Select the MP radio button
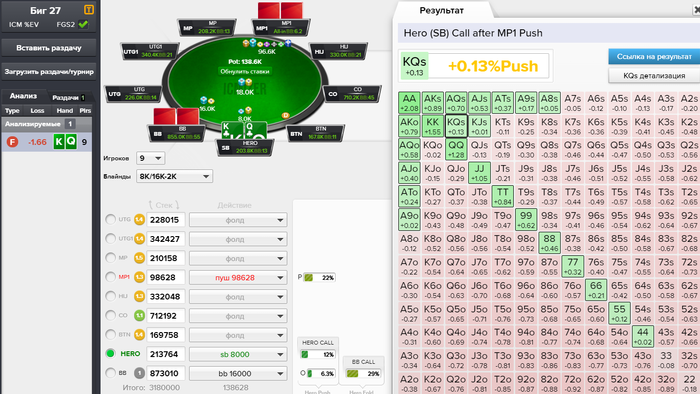This screenshot has width=700, height=394. tap(110, 258)
